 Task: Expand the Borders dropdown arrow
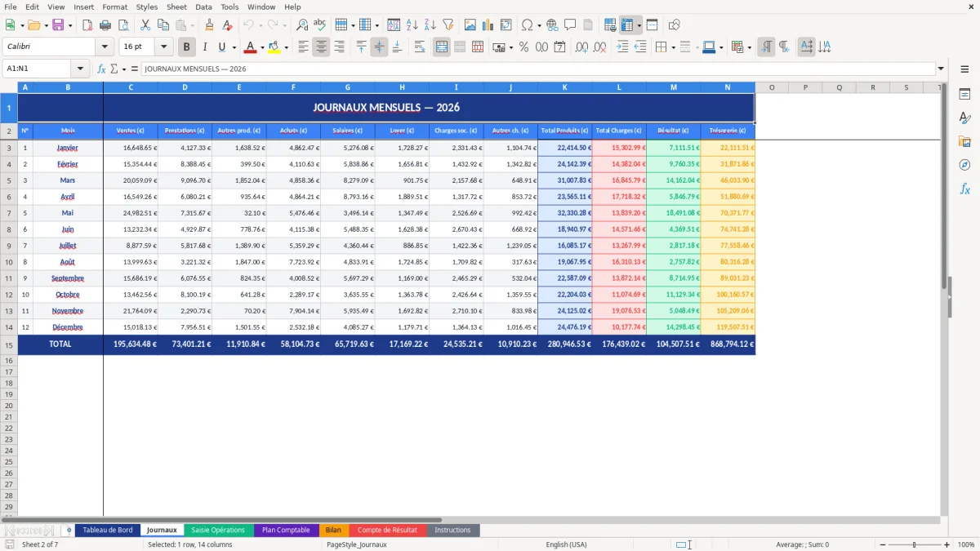[x=673, y=47]
